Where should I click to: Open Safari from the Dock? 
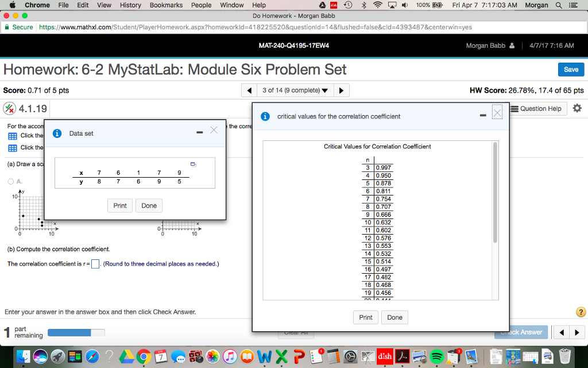click(92, 356)
